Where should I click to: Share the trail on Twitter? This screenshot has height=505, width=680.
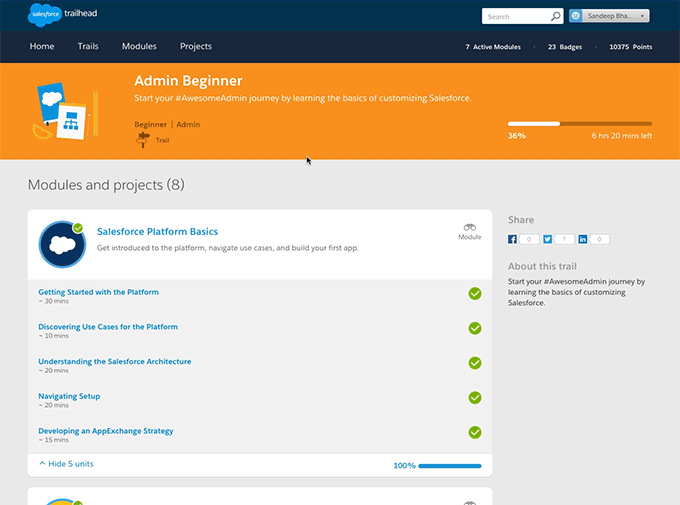(x=548, y=239)
